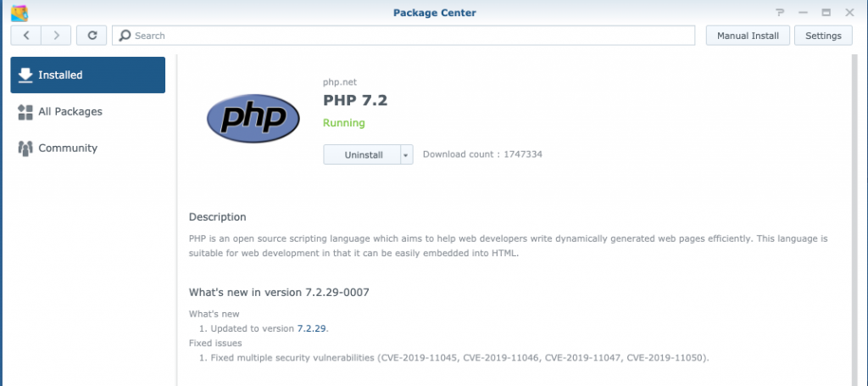This screenshot has width=868, height=386.
Task: Click the magnifier icon in search bar
Action: tap(125, 36)
